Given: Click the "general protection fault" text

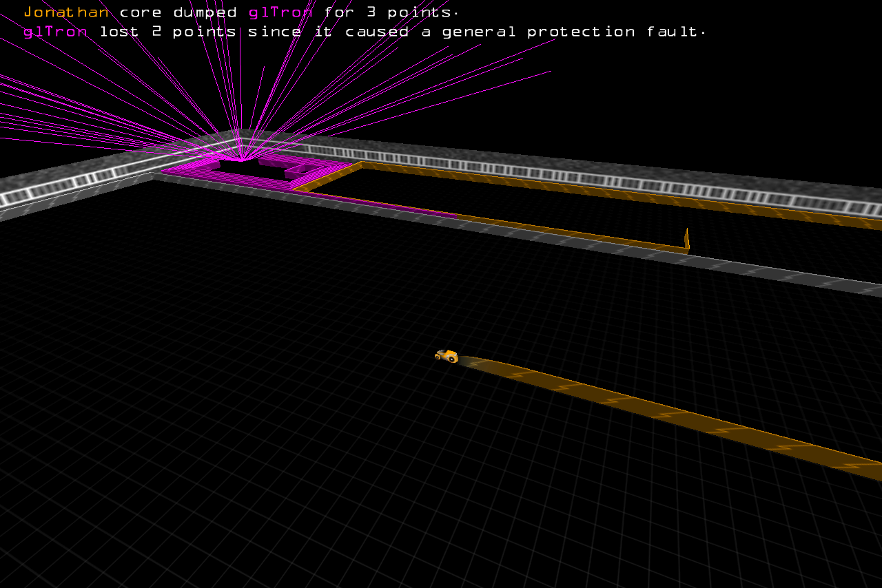Looking at the screenshot, I should pyautogui.click(x=573, y=32).
